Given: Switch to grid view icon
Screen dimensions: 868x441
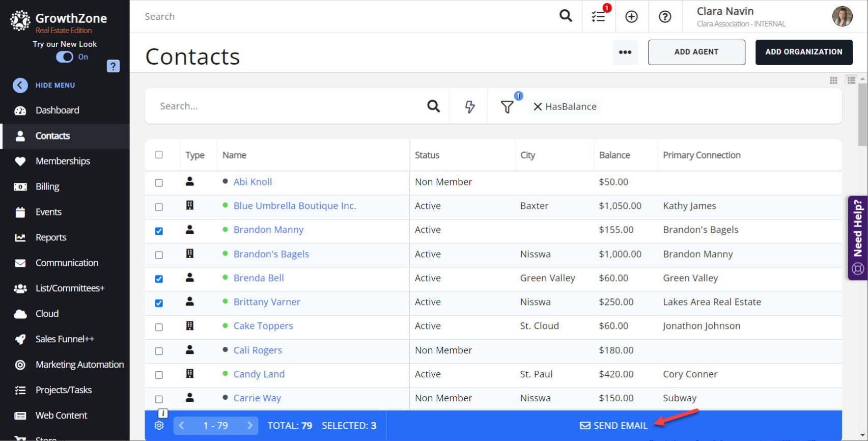Looking at the screenshot, I should [x=833, y=80].
